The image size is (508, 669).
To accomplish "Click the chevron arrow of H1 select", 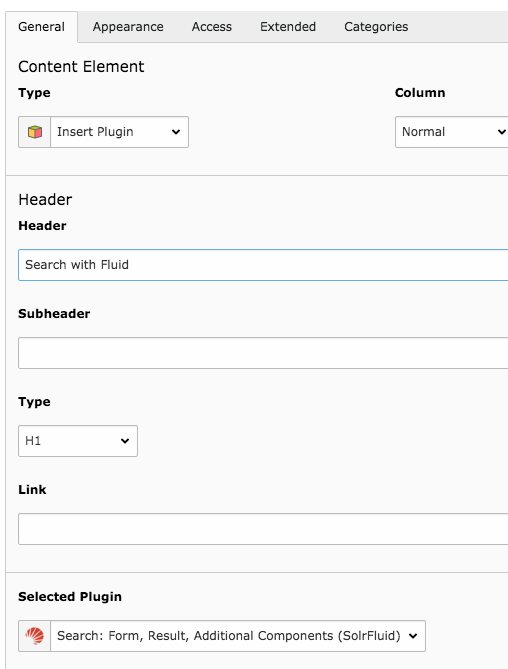I will 125,441.
